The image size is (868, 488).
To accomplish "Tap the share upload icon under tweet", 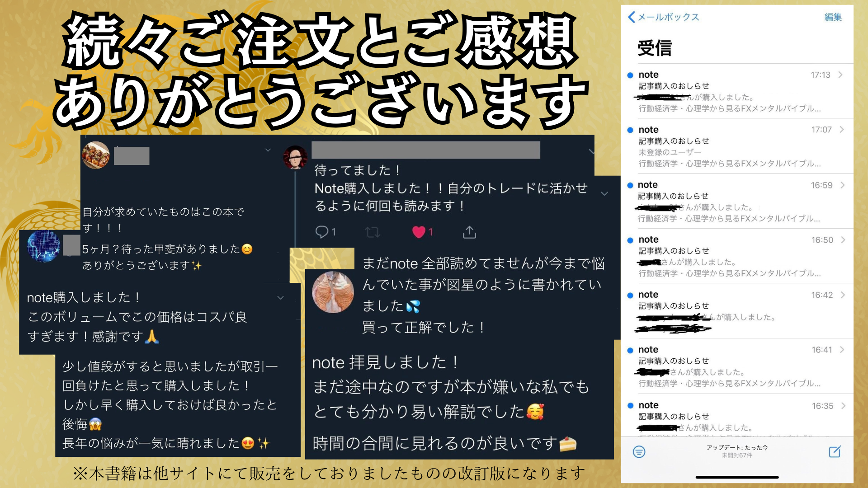I will pos(469,232).
